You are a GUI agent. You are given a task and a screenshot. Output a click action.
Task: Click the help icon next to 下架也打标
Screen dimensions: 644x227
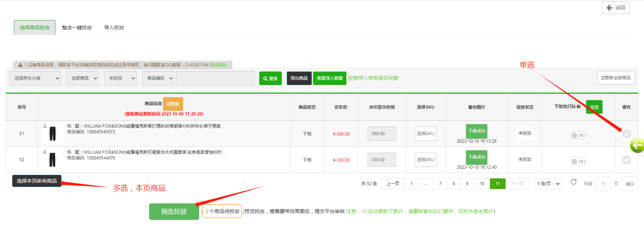579,107
